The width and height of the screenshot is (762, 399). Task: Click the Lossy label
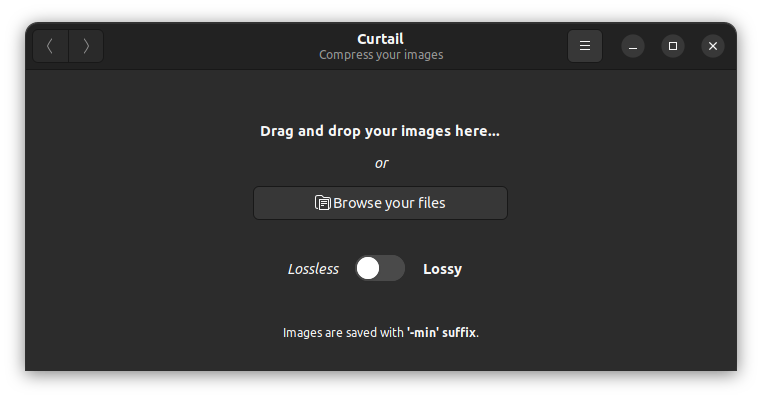(x=442, y=269)
